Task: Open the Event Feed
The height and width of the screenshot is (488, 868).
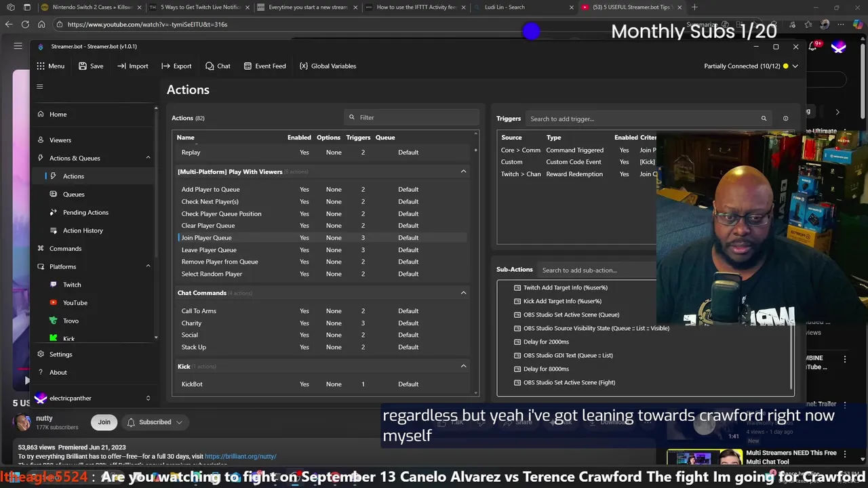Action: (264, 66)
